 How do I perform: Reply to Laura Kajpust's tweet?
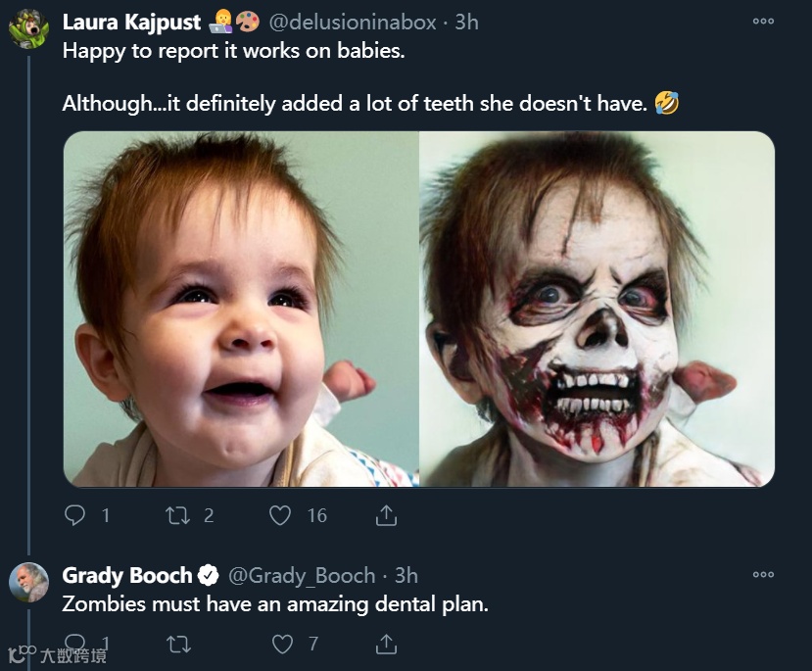75,515
